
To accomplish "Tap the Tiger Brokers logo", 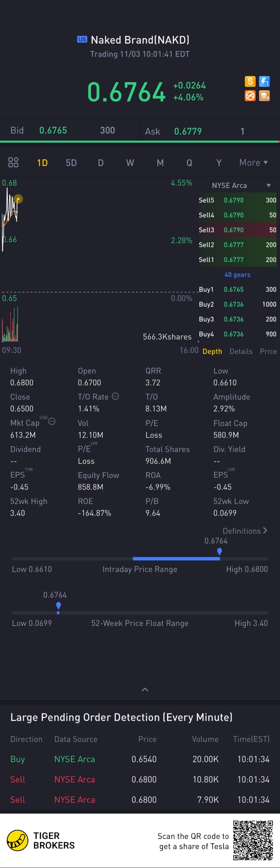I will pos(18,840).
